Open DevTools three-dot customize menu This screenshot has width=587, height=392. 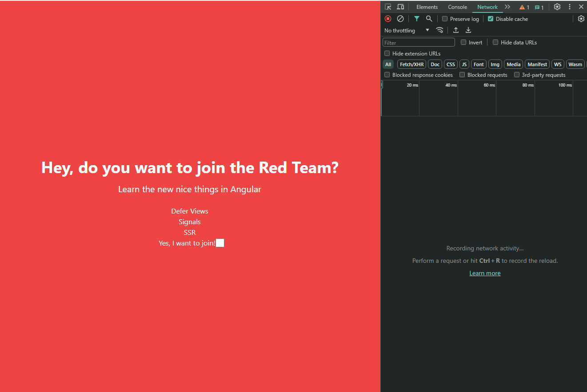click(570, 7)
